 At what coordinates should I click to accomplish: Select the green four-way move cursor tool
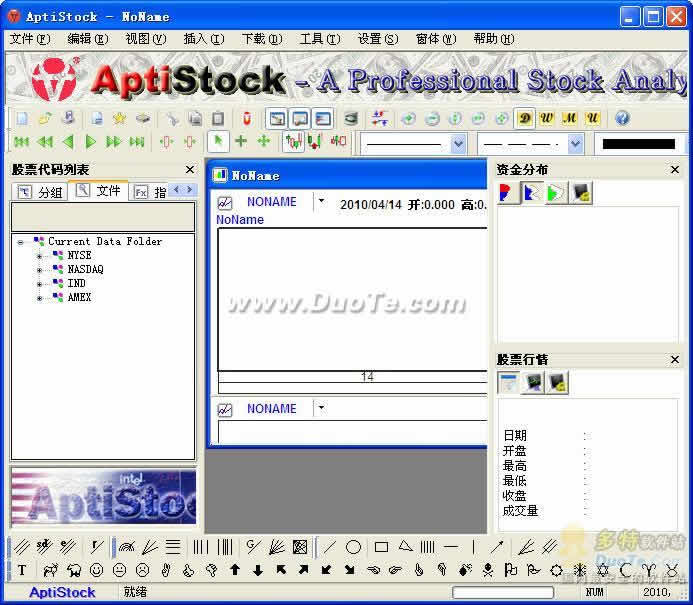[264, 141]
